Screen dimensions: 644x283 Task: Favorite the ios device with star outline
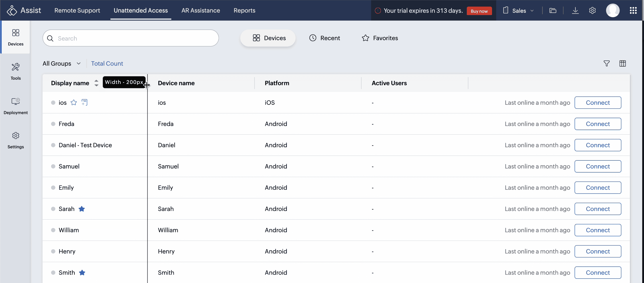click(x=74, y=102)
